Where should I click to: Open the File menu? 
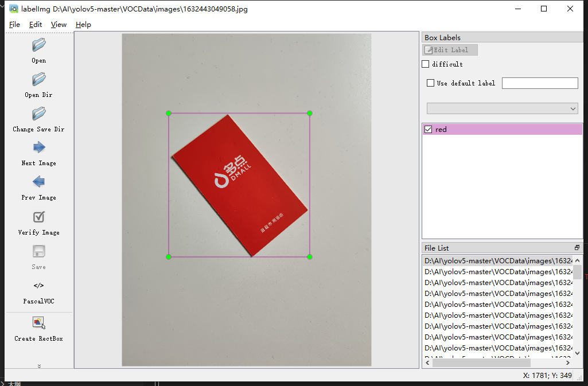(x=14, y=24)
